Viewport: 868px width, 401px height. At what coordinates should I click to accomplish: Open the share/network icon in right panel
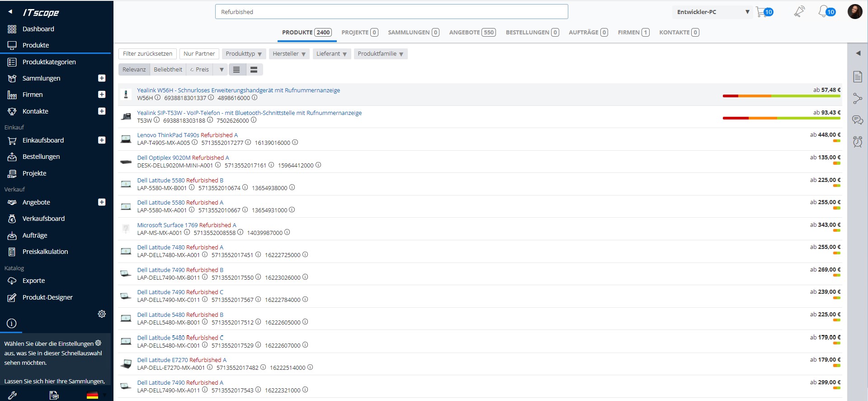tap(858, 98)
